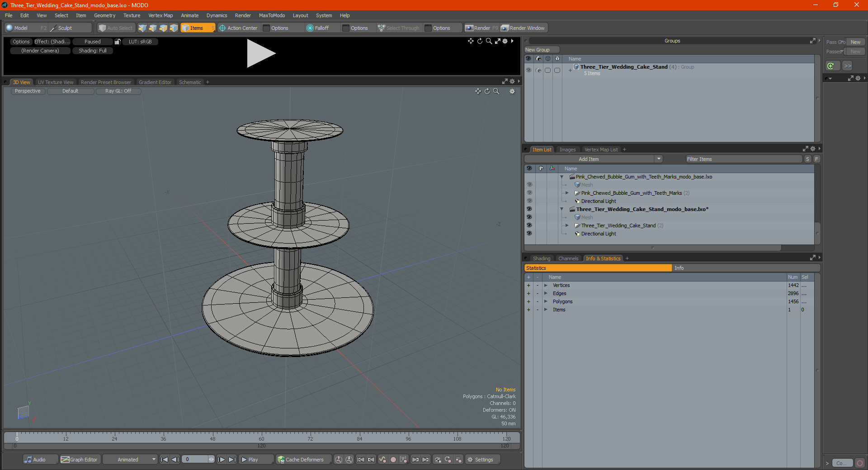Select Edges selection mode icon
The image size is (868, 470).
pyautogui.click(x=153, y=28)
